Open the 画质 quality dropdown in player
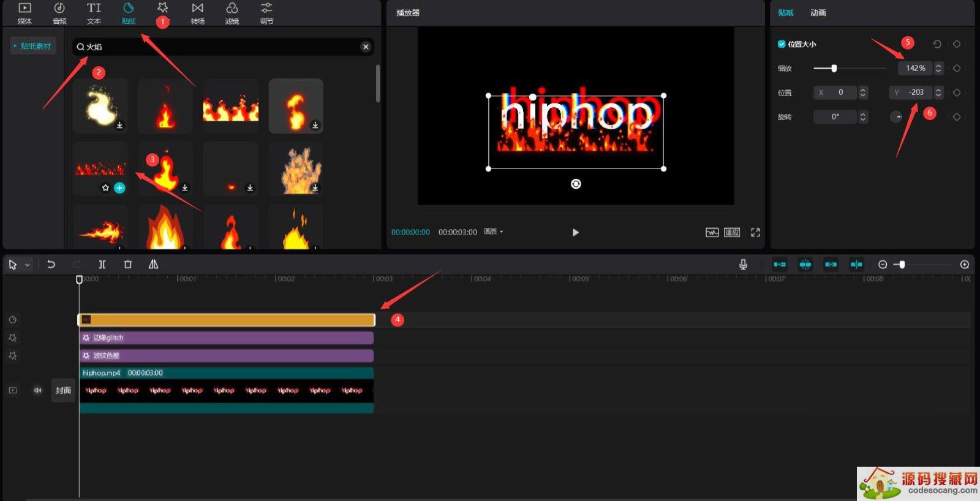The height and width of the screenshot is (501, 980). 494,232
